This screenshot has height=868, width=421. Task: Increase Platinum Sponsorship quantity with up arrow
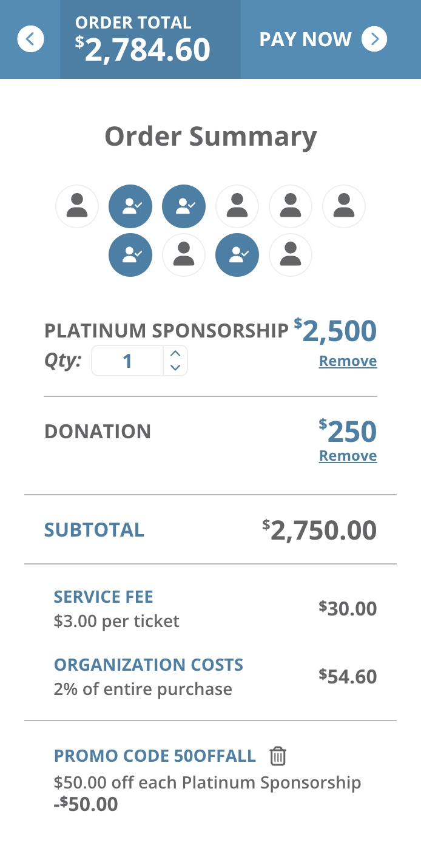pos(175,353)
